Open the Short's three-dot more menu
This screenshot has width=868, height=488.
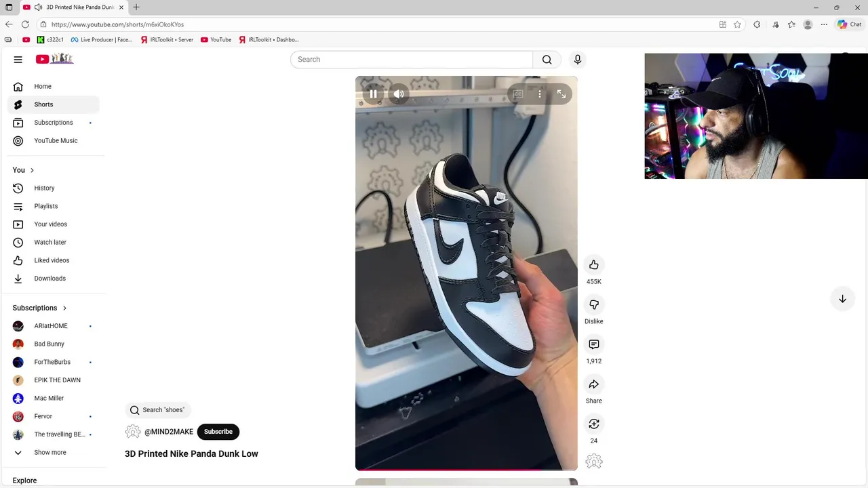coord(540,94)
